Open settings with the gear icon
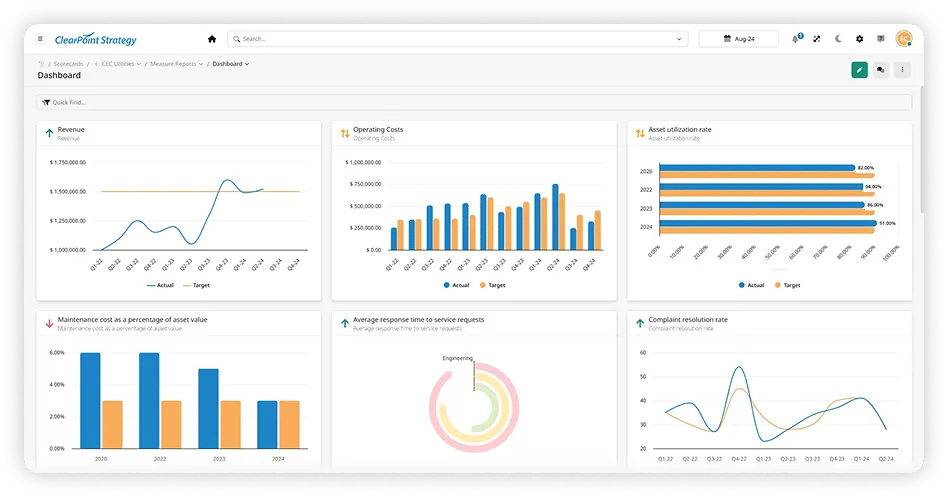Screen dimensions: 948x497 coord(859,39)
